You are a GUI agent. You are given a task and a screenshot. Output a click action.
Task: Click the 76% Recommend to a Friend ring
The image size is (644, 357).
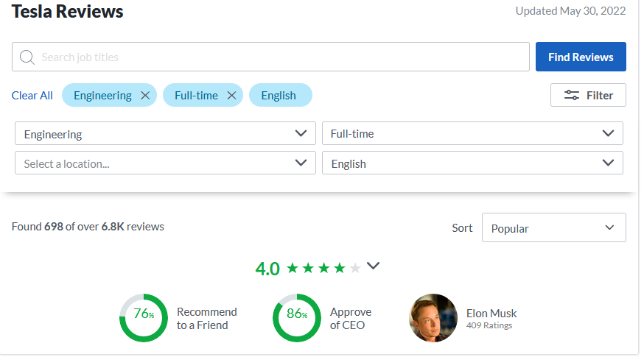click(143, 318)
